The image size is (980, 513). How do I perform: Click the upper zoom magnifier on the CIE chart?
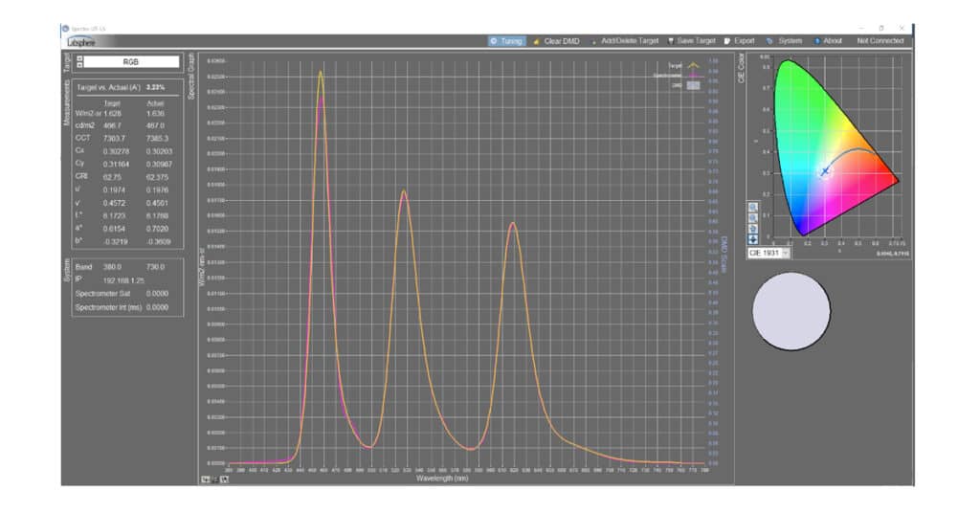753,208
